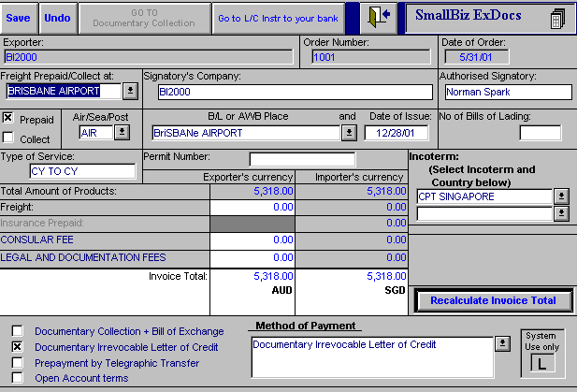
Task: Expand the Method of Payment dropdown arrow
Action: (502, 343)
